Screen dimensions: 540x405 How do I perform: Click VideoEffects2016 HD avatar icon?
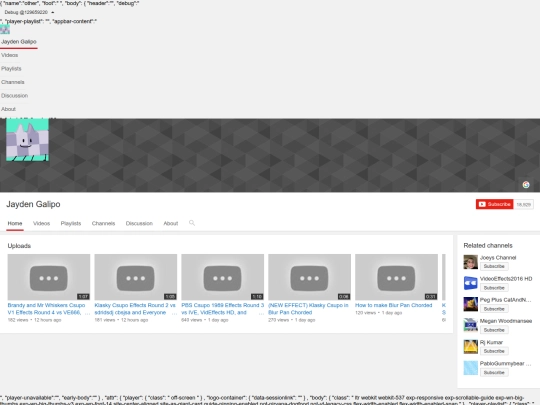coord(470,283)
